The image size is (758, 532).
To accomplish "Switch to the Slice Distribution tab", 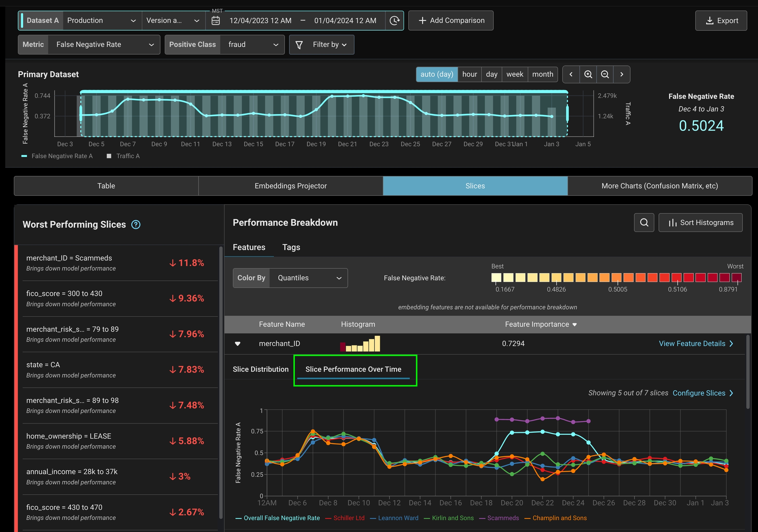I will 261,369.
